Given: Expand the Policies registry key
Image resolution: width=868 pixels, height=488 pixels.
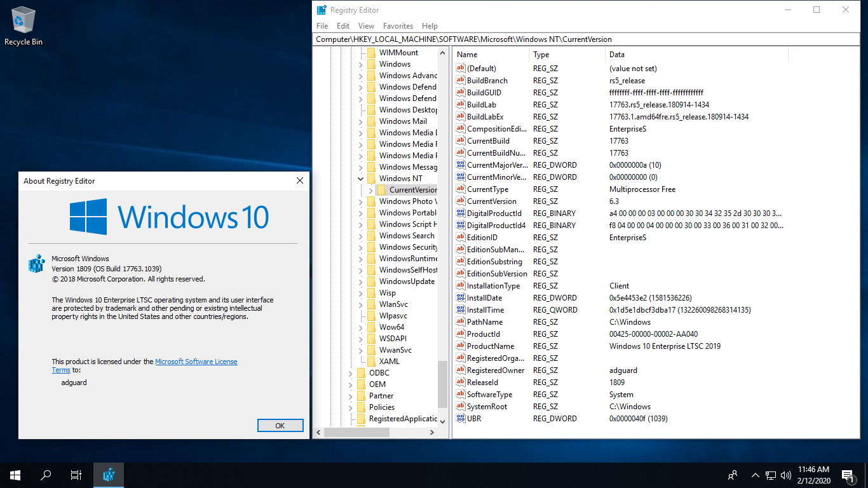Looking at the screenshot, I should tap(351, 407).
